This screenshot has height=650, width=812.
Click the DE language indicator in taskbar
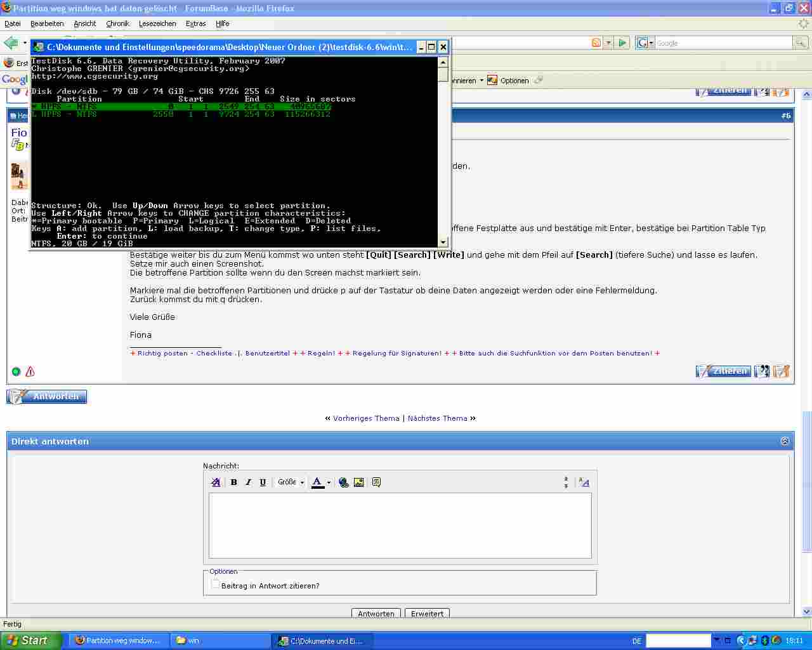coord(637,641)
